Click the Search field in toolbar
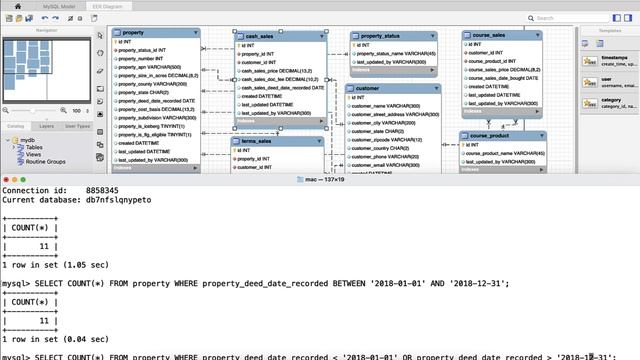Screen dimensions: 640x360 (567, 18)
